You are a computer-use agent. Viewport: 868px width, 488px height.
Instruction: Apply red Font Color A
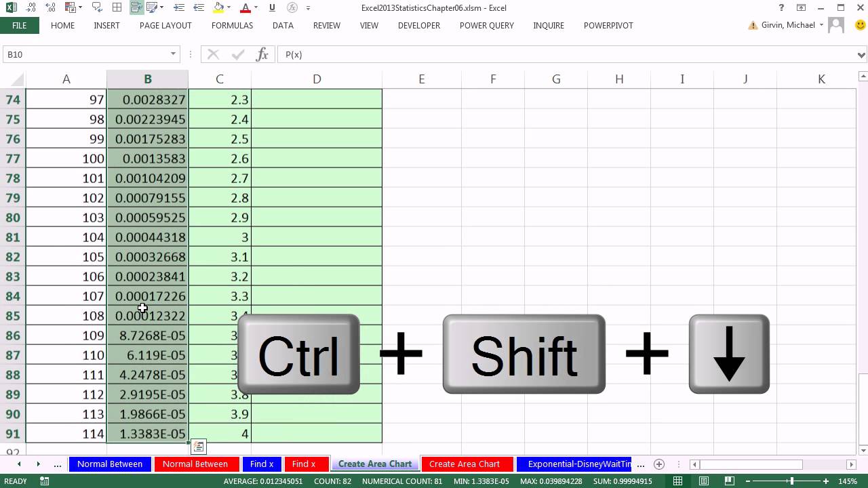pos(245,7)
